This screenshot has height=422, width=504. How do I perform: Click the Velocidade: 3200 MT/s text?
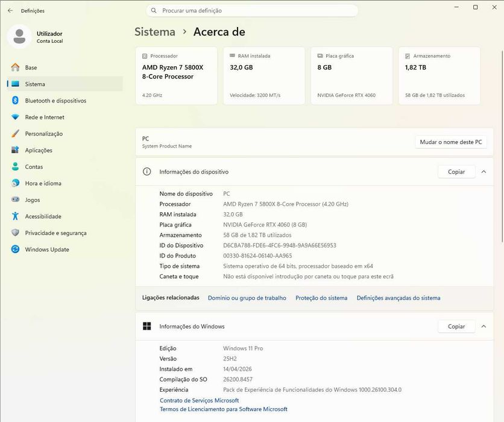pyautogui.click(x=255, y=95)
